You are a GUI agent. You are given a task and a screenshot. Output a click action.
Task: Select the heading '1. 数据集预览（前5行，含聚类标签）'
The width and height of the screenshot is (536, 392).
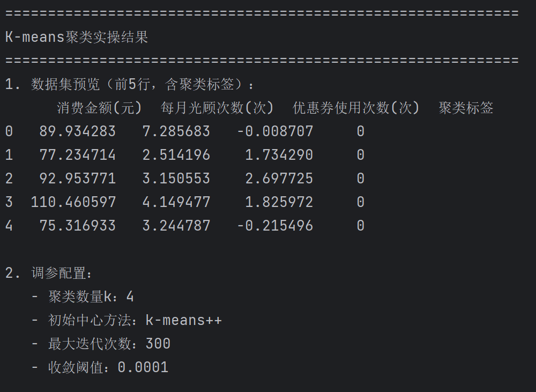129,84
